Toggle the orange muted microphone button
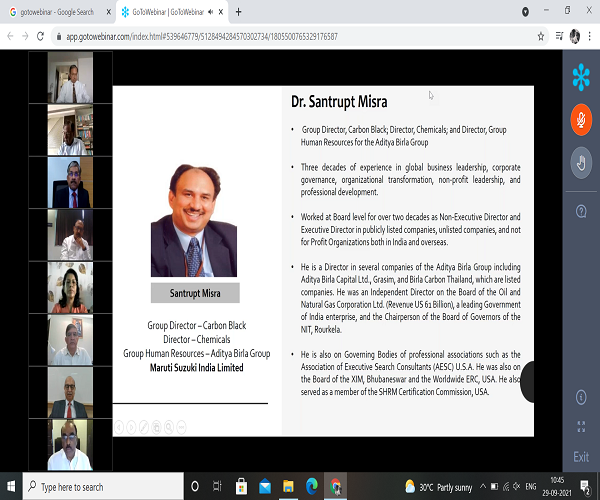Screen dimensions: 600x500 point(581,120)
